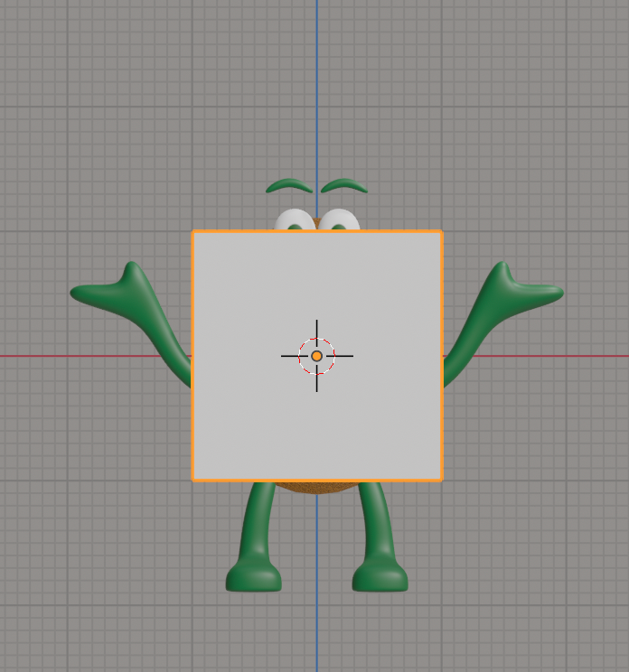Click the blue Z axis line above the eyebrows
Image resolution: width=629 pixels, height=672 pixels.
tap(316, 90)
